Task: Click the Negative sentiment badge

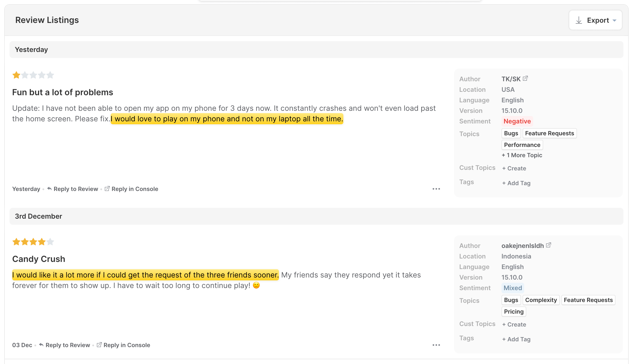Action: point(517,121)
